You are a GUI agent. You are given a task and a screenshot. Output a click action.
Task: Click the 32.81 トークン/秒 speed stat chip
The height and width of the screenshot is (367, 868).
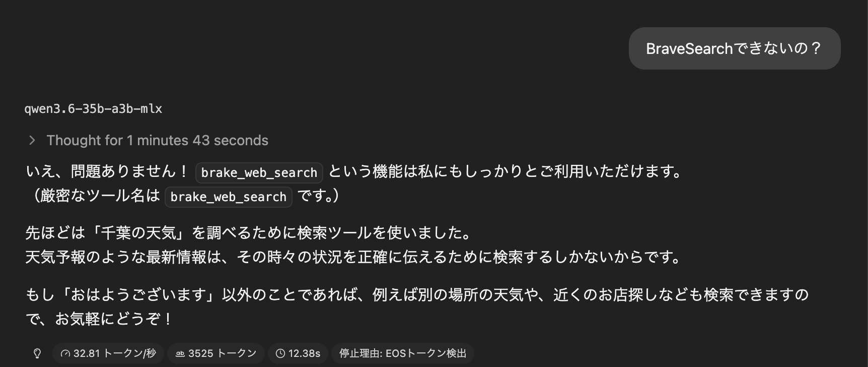(107, 353)
